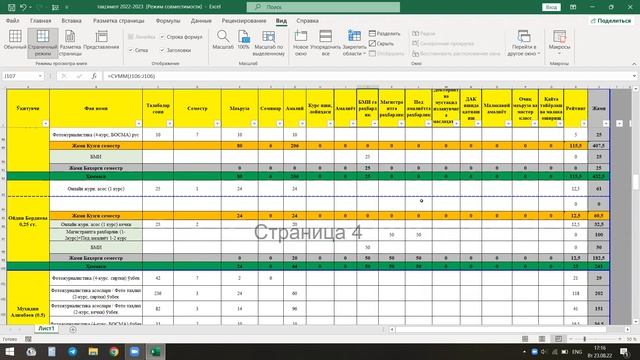640x360 pixels.
Task: Click the Поиск search box
Action: (x=323, y=7)
